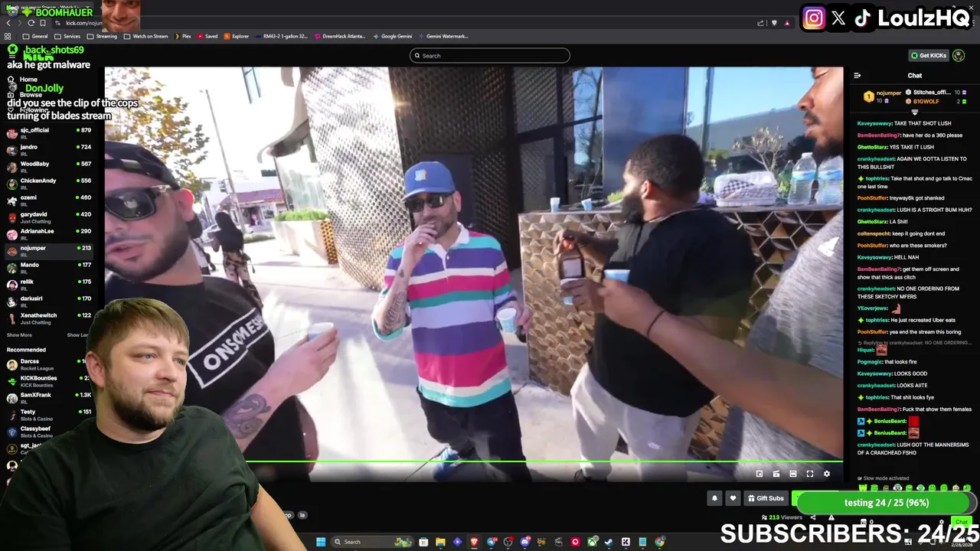Toggle fullscreen on the video player
Screen dimensions: 980x551
coord(810,474)
